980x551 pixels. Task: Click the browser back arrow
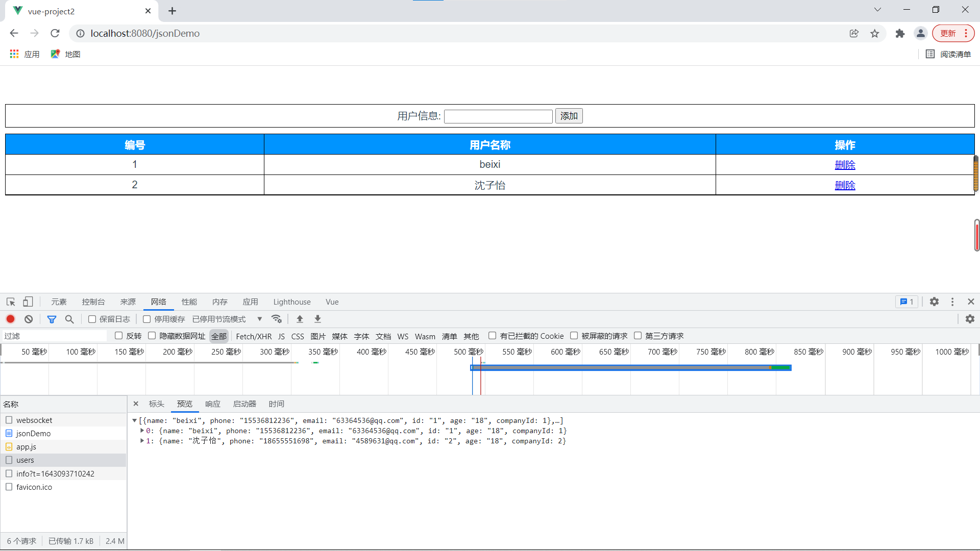pos(14,33)
